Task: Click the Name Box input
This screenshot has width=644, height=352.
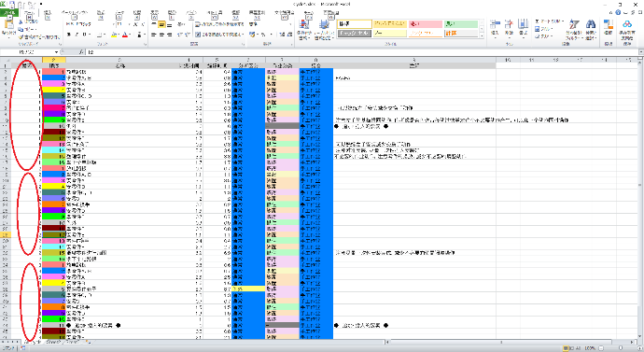Action: tap(27, 52)
